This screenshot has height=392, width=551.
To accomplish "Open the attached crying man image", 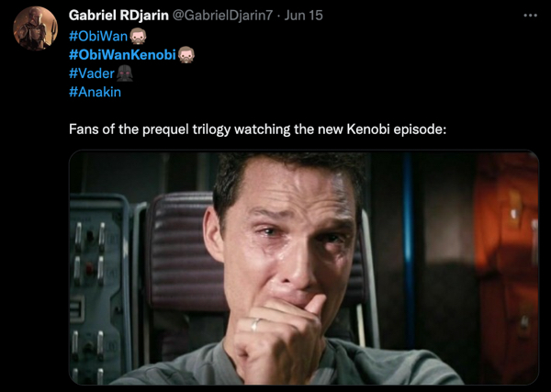I will coord(304,268).
